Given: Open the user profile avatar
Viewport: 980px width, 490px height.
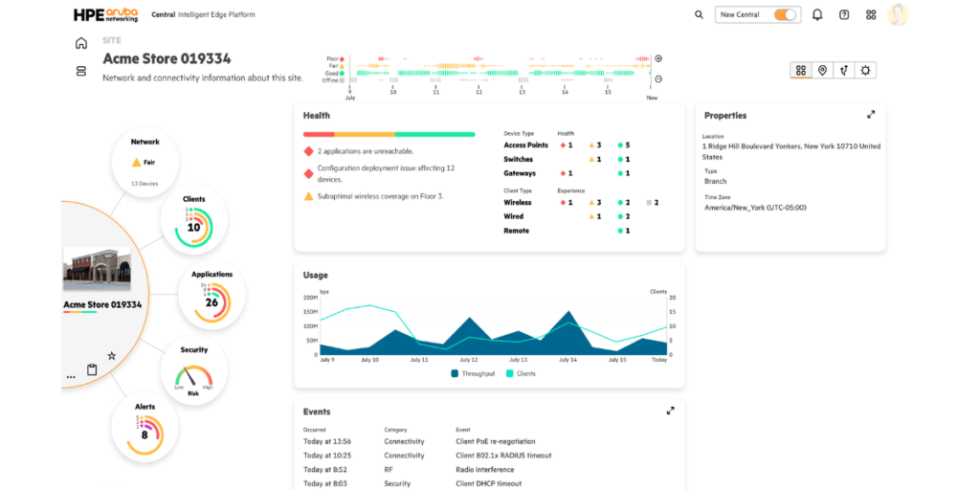Looking at the screenshot, I should (898, 14).
